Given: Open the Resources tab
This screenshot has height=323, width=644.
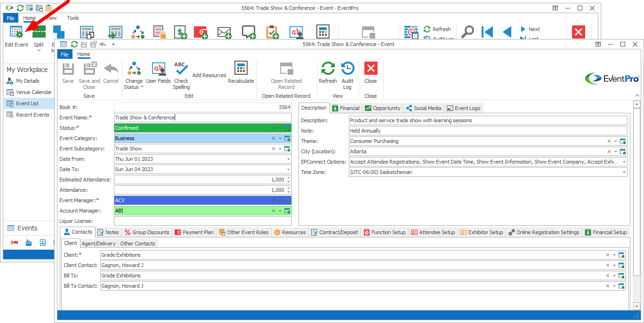Looking at the screenshot, I should tap(290, 232).
